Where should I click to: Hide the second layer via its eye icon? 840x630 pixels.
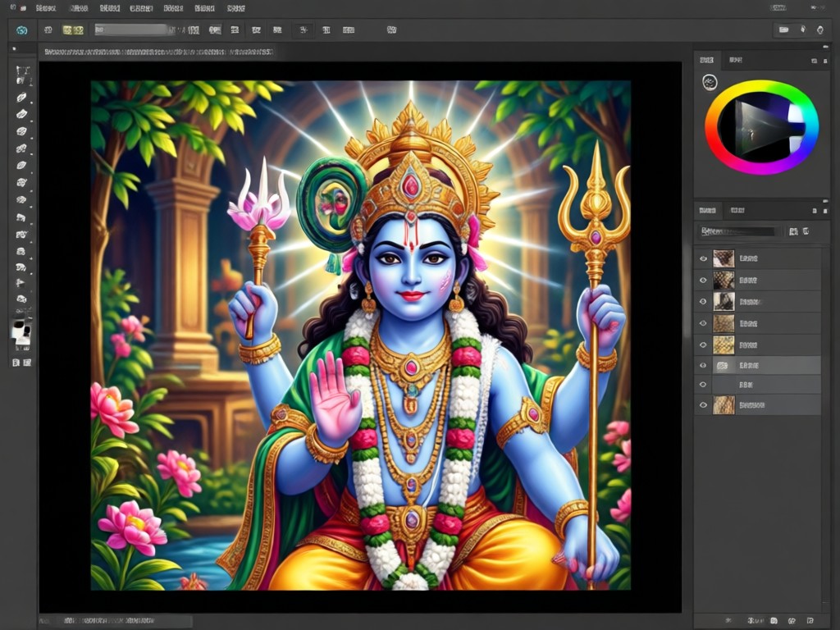click(x=703, y=281)
